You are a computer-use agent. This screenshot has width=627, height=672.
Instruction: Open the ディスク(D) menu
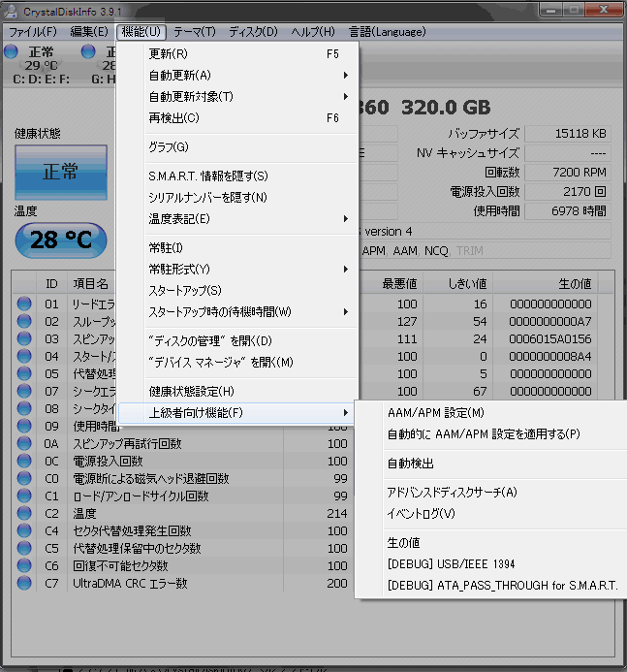tap(253, 32)
